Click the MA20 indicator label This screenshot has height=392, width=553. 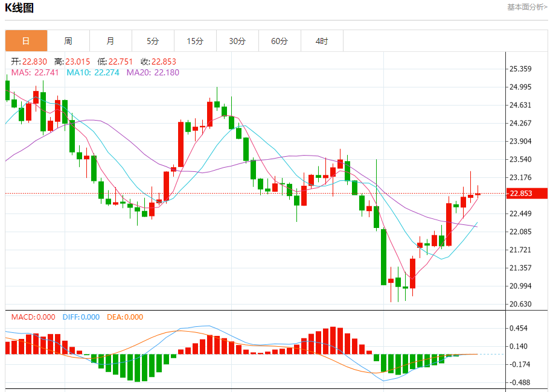pyautogui.click(x=153, y=72)
